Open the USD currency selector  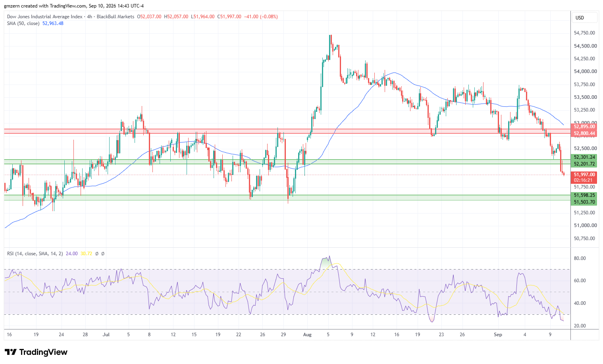[584, 17]
